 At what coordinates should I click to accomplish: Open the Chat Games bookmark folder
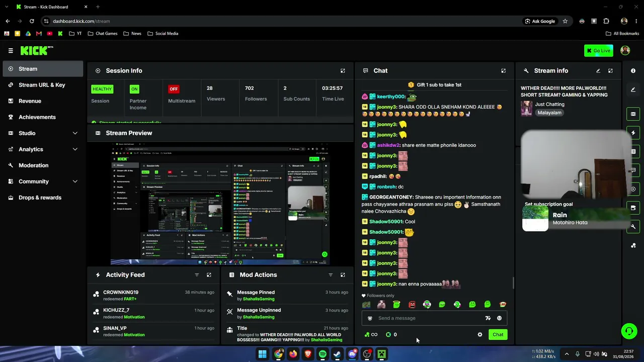point(103,34)
